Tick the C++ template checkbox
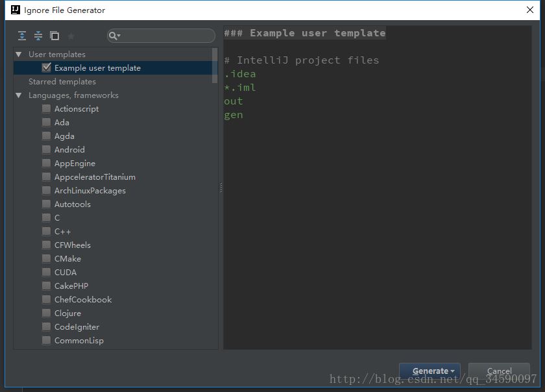Viewport: 545px width, 392px height. point(46,231)
